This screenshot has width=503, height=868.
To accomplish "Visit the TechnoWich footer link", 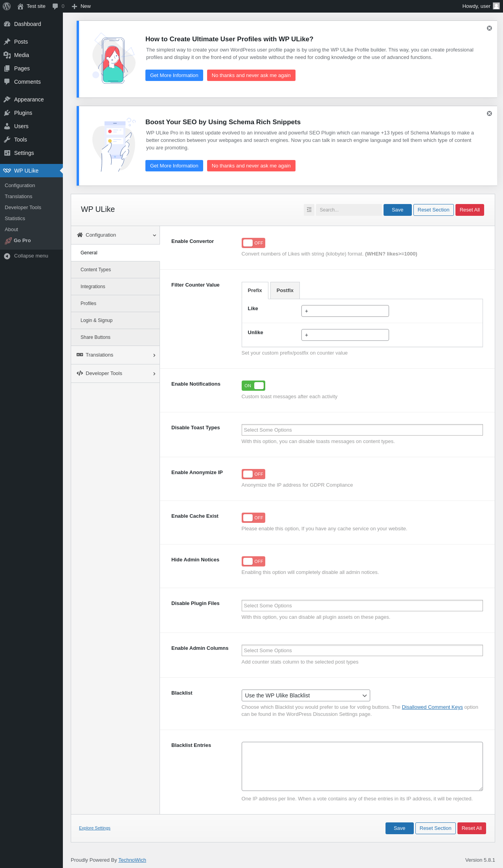I will coord(132,860).
